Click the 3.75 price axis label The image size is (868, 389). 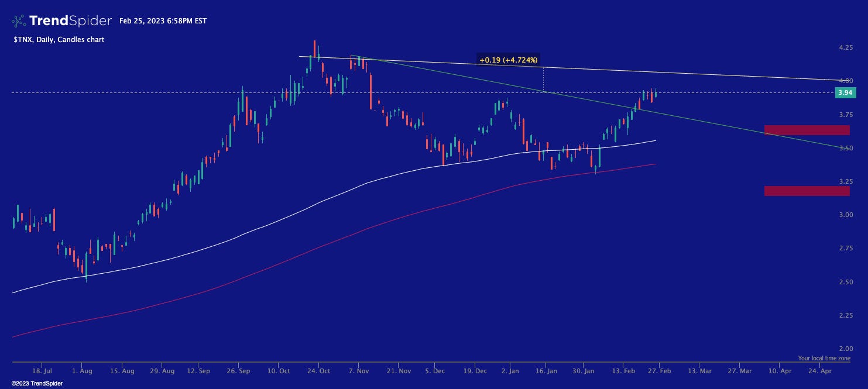pos(845,115)
